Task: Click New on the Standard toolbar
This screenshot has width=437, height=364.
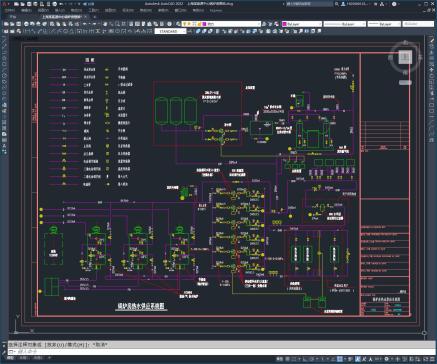Action: [6, 24]
